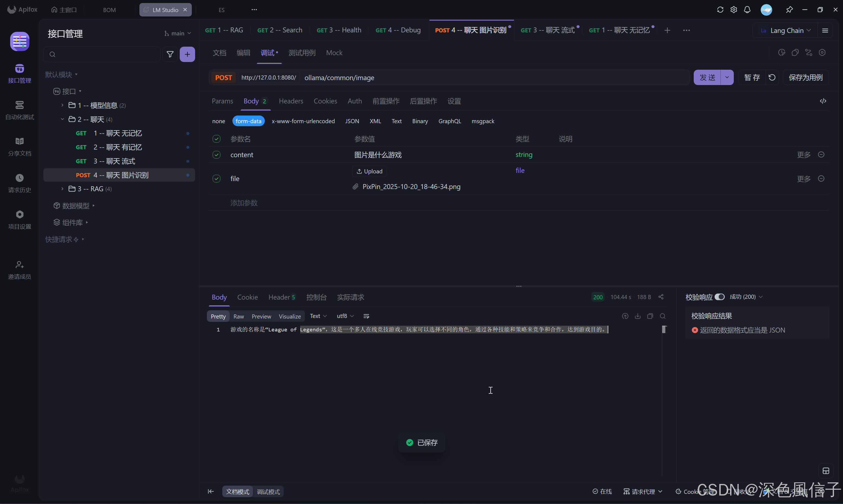Click the sidebar search input field

[105, 54]
